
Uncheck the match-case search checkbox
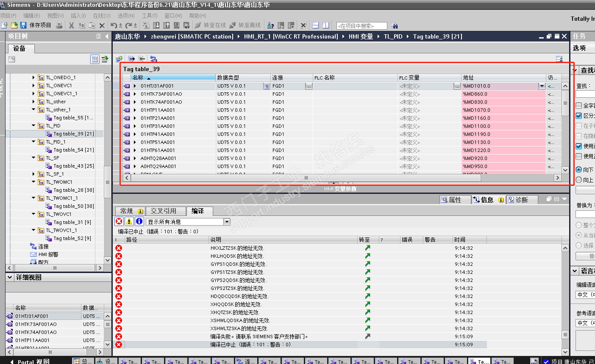pos(579,116)
